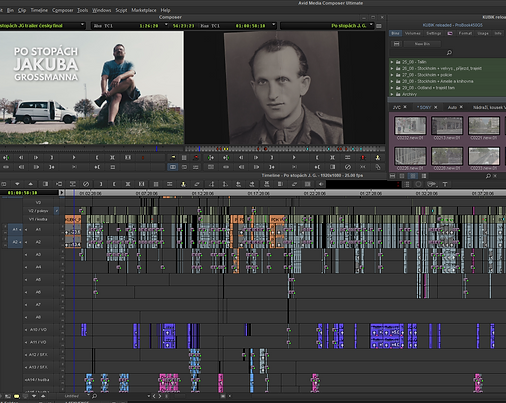
Task: Click the save bin icon beside New Bin
Action: point(396,44)
